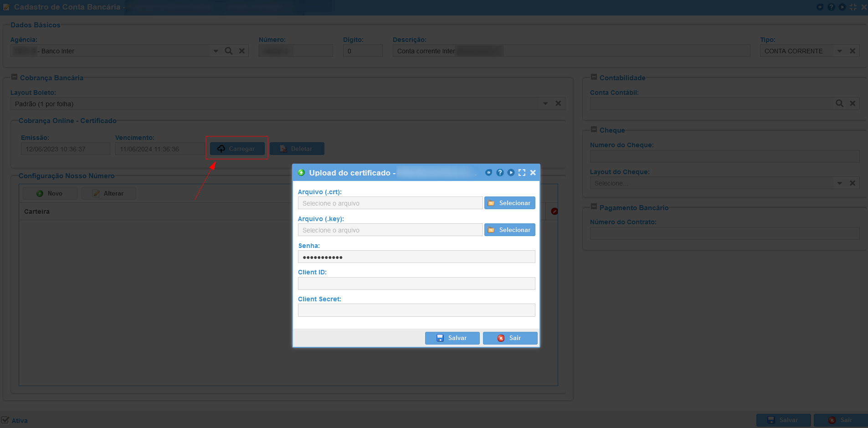The image size is (868, 428).
Task: Open the Layout Boleto dropdown
Action: tap(545, 103)
